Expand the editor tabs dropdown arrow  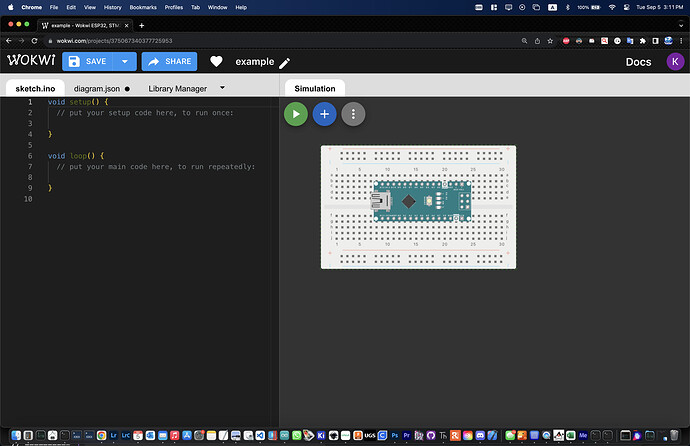223,88
